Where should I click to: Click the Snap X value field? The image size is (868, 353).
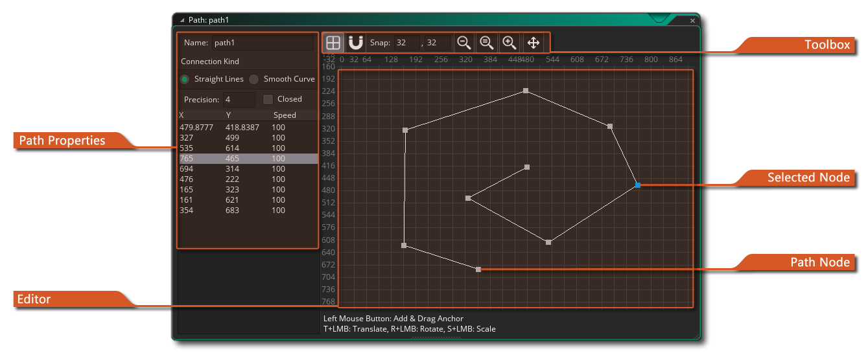[406, 43]
